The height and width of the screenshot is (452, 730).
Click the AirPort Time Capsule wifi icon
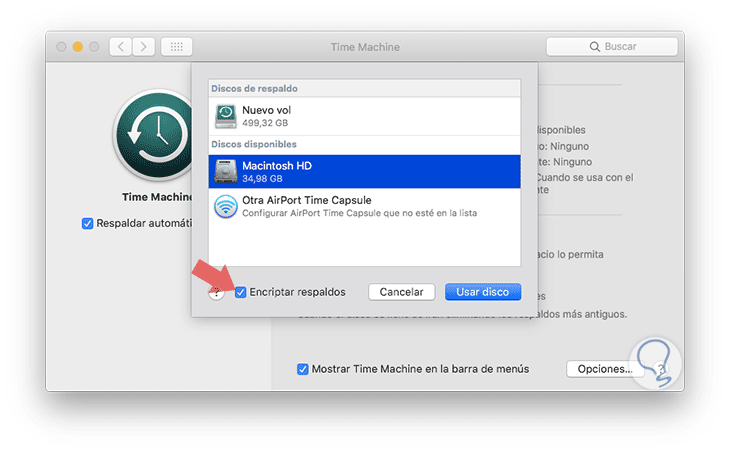click(226, 206)
